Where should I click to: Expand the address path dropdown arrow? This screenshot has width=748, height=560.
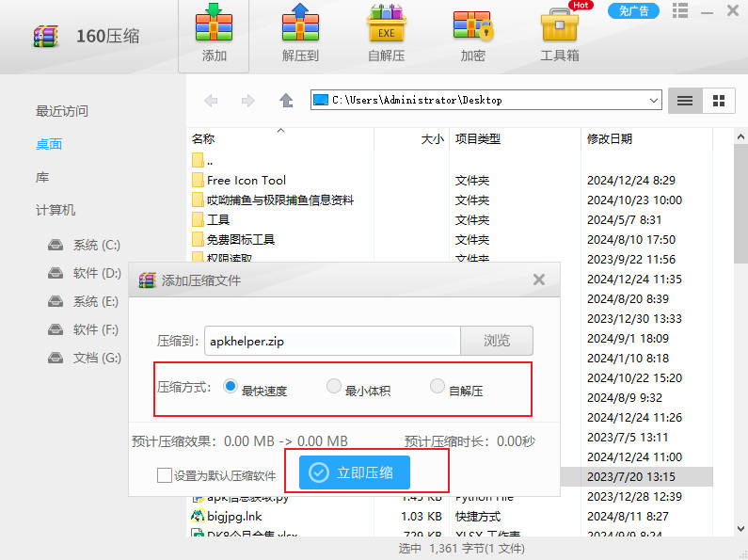[x=654, y=101]
